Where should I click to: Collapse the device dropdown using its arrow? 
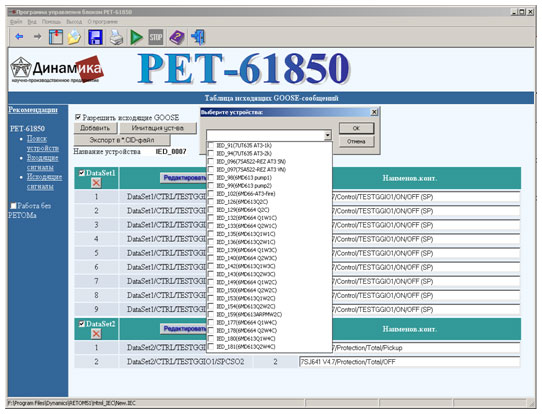(x=328, y=135)
